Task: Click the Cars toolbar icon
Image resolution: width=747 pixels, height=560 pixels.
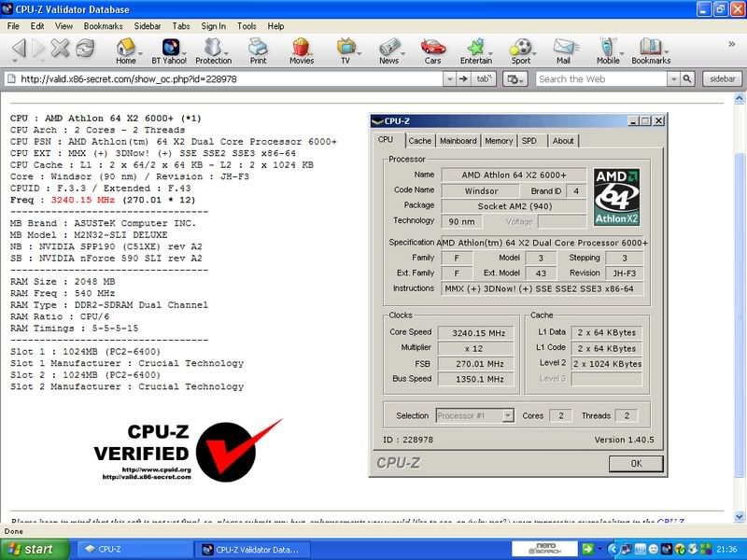Action: 432,51
